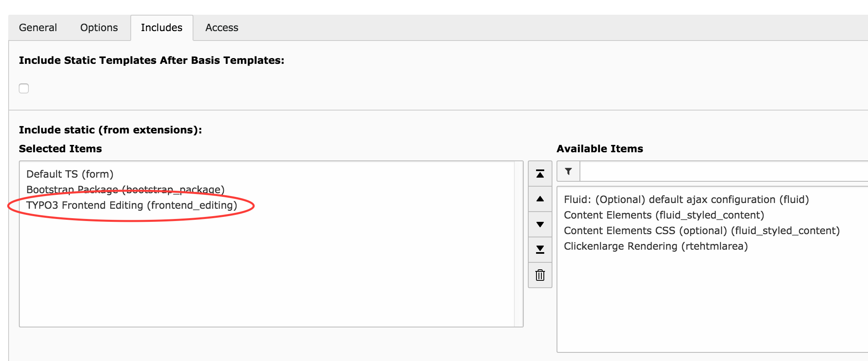Select Default TS (form) item
Screen dimensions: 868x361
70,174
